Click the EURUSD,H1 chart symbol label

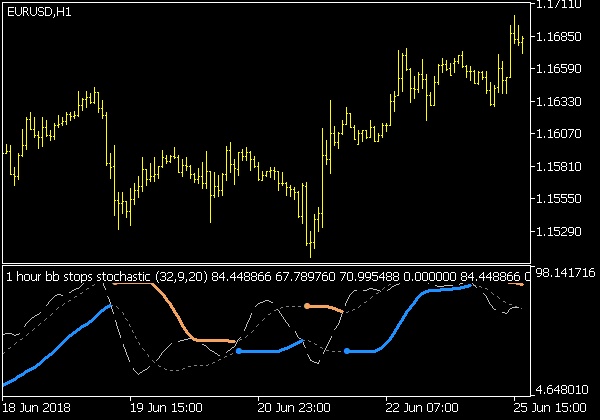tap(39, 12)
